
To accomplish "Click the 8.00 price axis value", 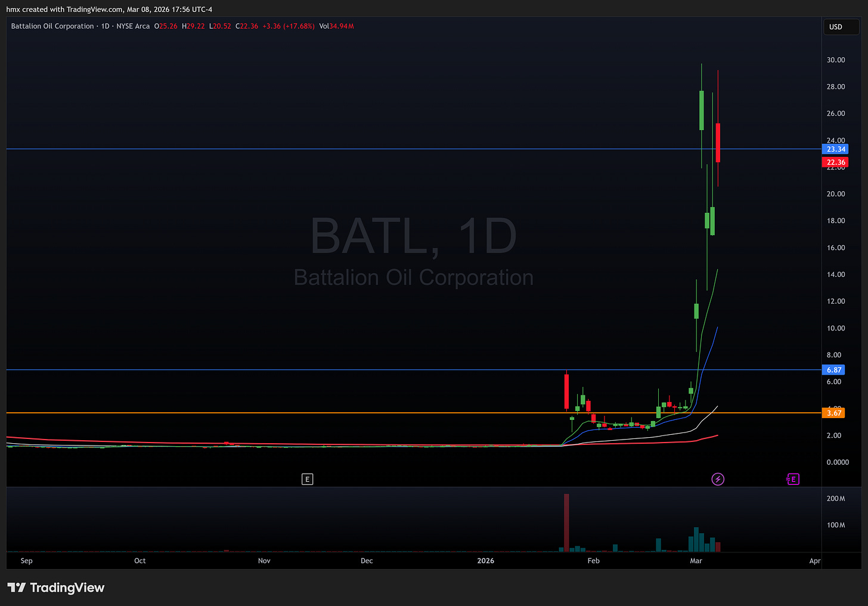I will click(x=833, y=355).
